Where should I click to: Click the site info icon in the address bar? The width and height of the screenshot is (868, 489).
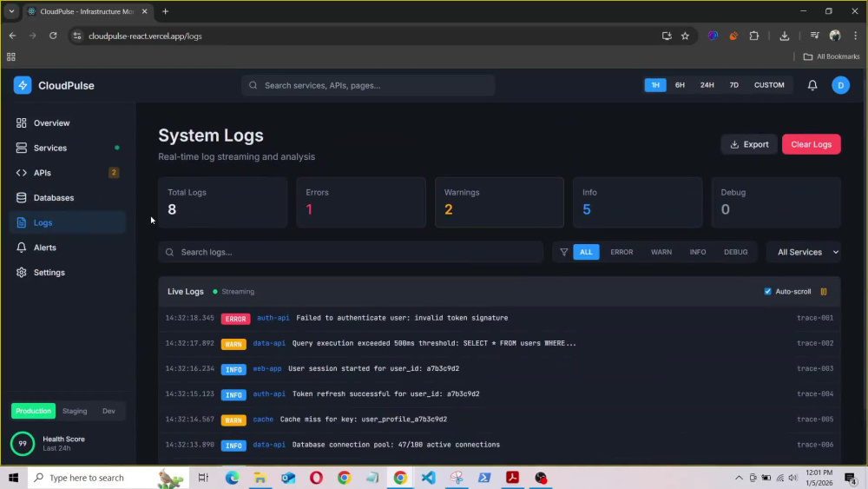77,36
